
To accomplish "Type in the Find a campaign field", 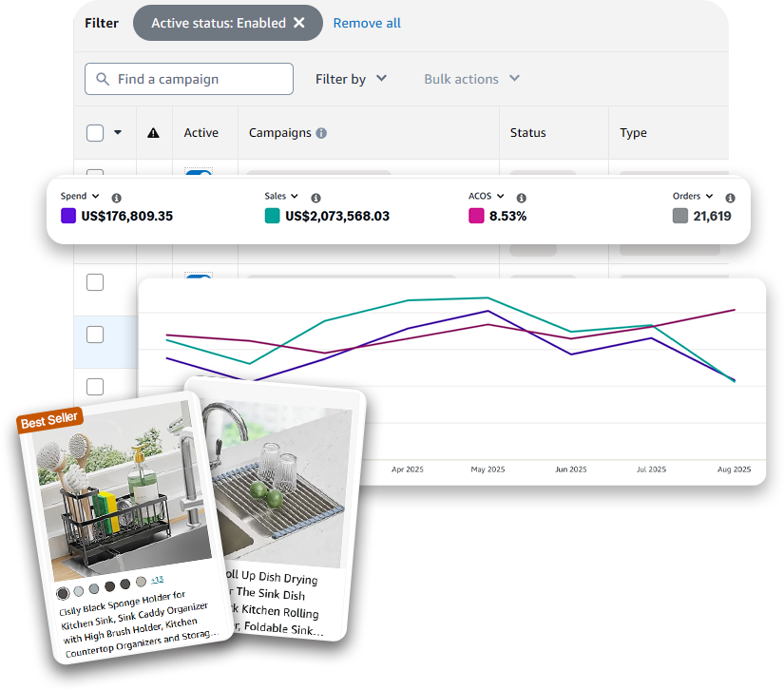I will pyautogui.click(x=200, y=79).
